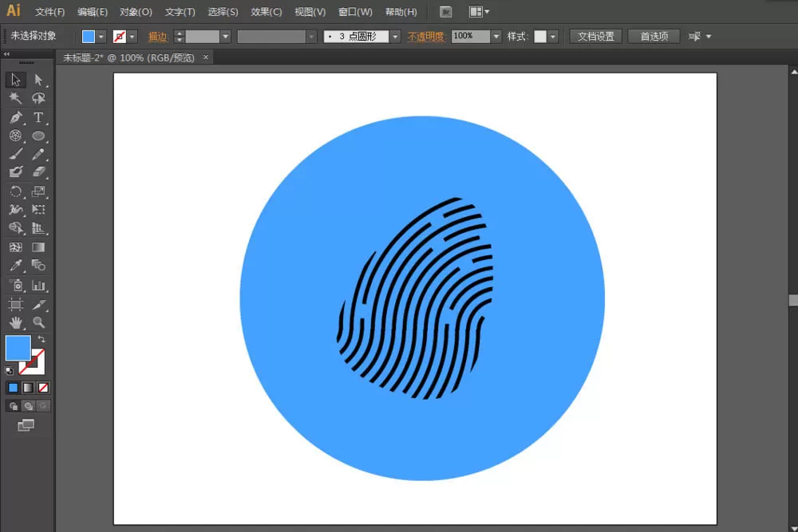This screenshot has width=798, height=532.
Task: Pick the Lasso tool
Action: click(38, 98)
